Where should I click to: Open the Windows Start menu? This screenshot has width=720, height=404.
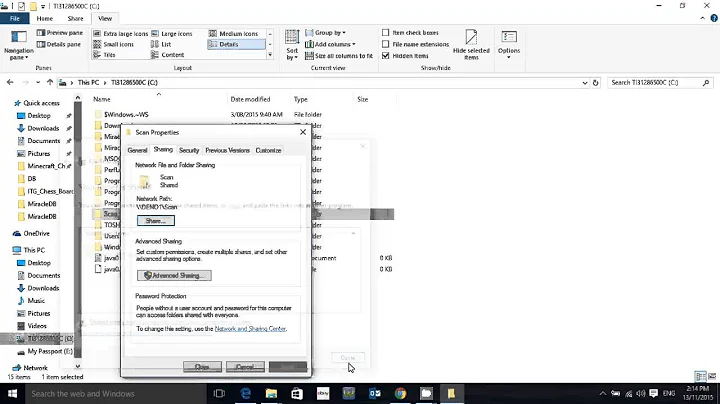coord(12,393)
